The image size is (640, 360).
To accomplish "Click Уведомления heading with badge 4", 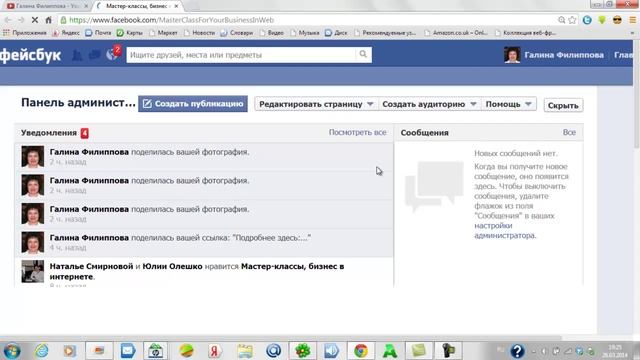I will 55,133.
